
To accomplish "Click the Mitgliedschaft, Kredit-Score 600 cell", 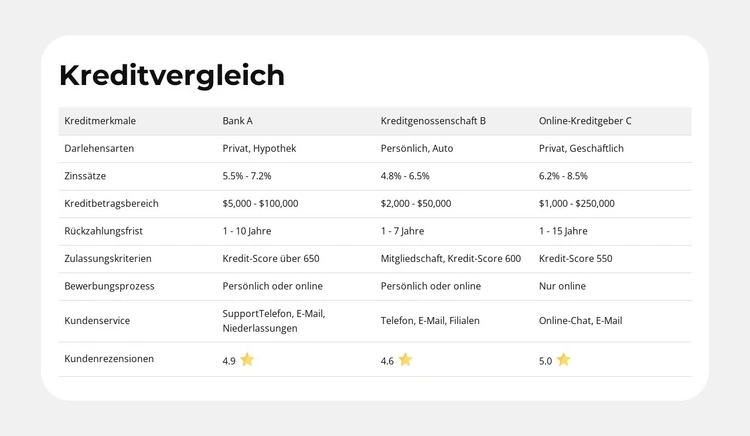I will tap(451, 258).
